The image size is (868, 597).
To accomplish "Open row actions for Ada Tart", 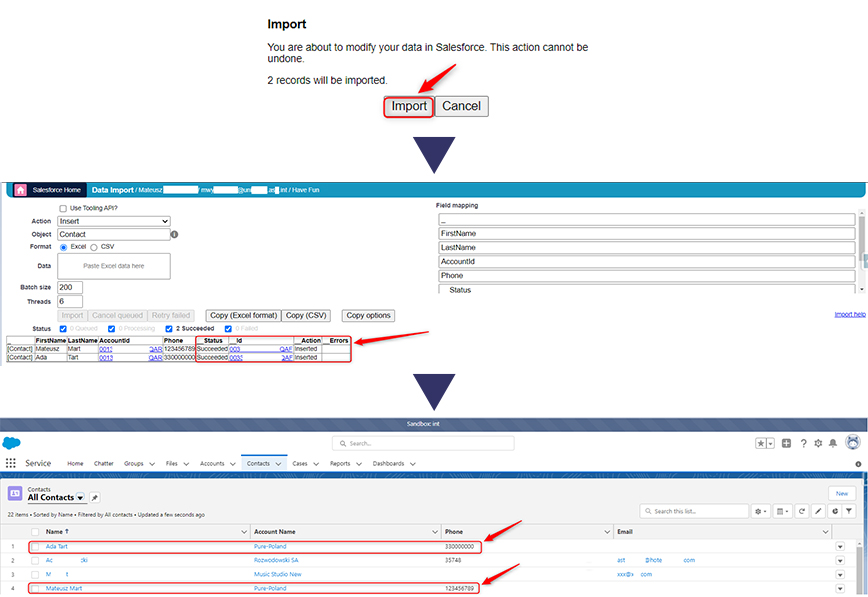I will tap(840, 547).
